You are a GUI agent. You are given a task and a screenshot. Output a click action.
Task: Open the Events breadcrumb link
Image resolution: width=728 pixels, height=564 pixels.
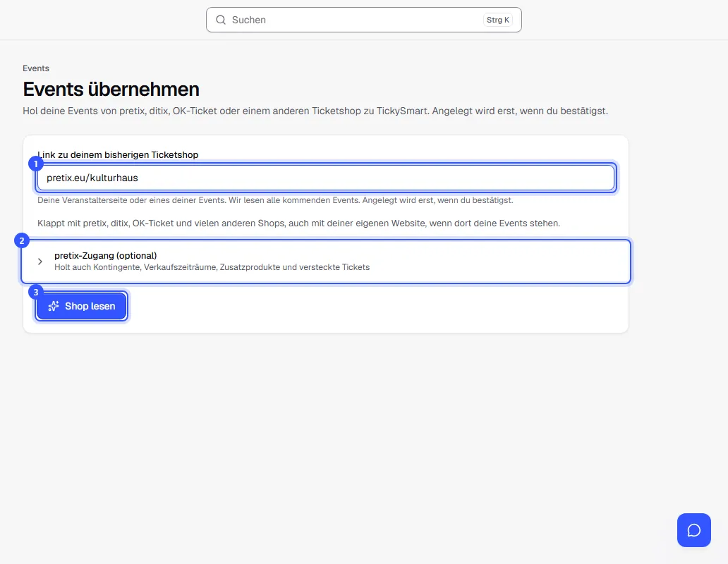[36, 68]
